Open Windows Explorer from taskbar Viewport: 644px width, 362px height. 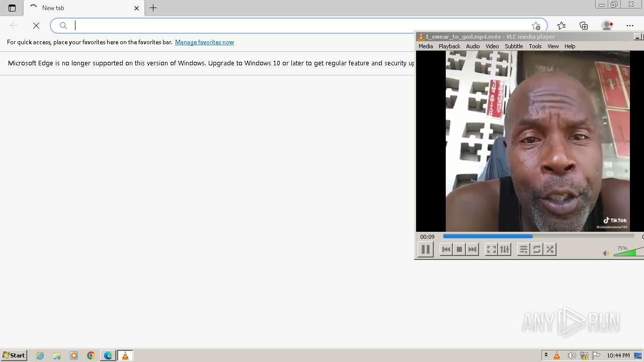[57, 355]
